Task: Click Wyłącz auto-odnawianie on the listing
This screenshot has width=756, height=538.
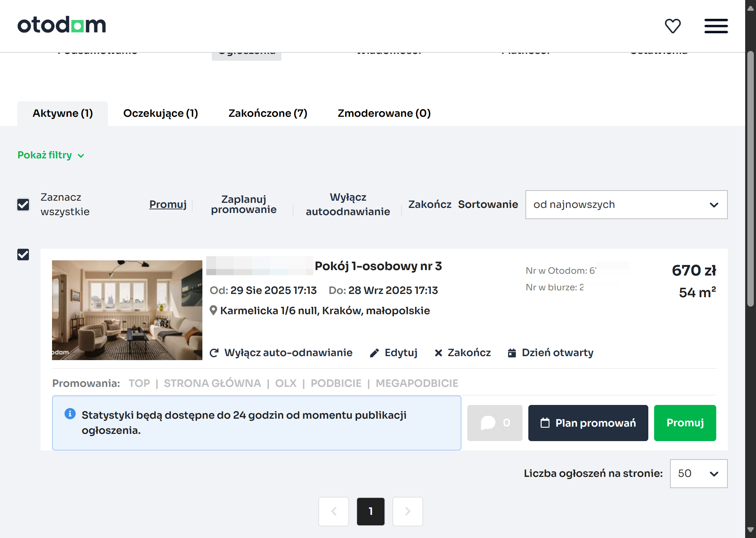Action: tap(281, 353)
